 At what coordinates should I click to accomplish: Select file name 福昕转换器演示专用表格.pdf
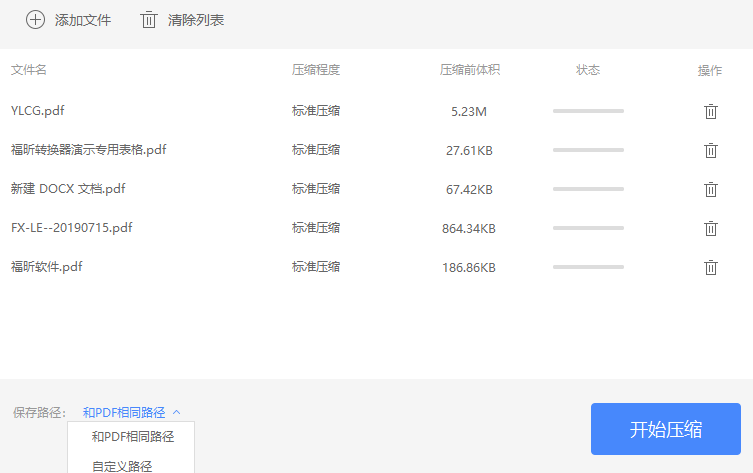click(x=88, y=150)
